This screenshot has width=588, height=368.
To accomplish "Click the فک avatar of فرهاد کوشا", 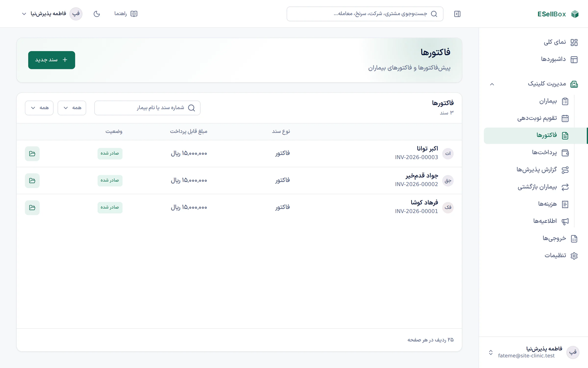I will click(x=448, y=208).
